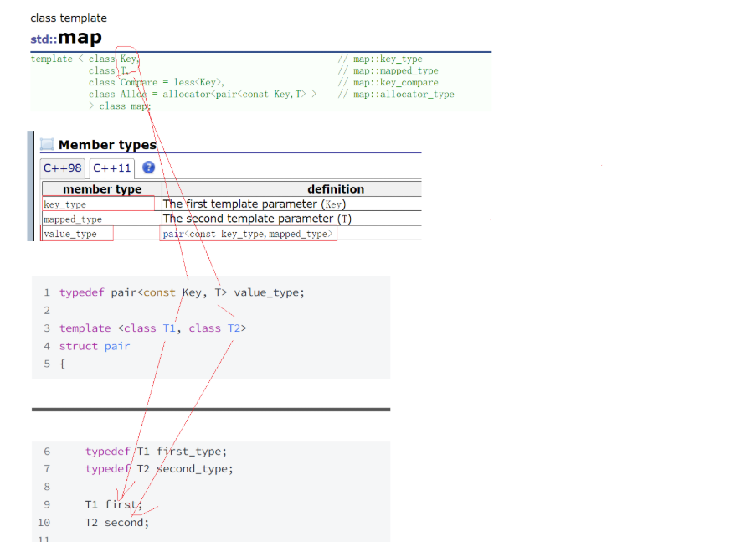Click the 'definition' column header
This screenshot has height=542, width=756.
coord(291,188)
